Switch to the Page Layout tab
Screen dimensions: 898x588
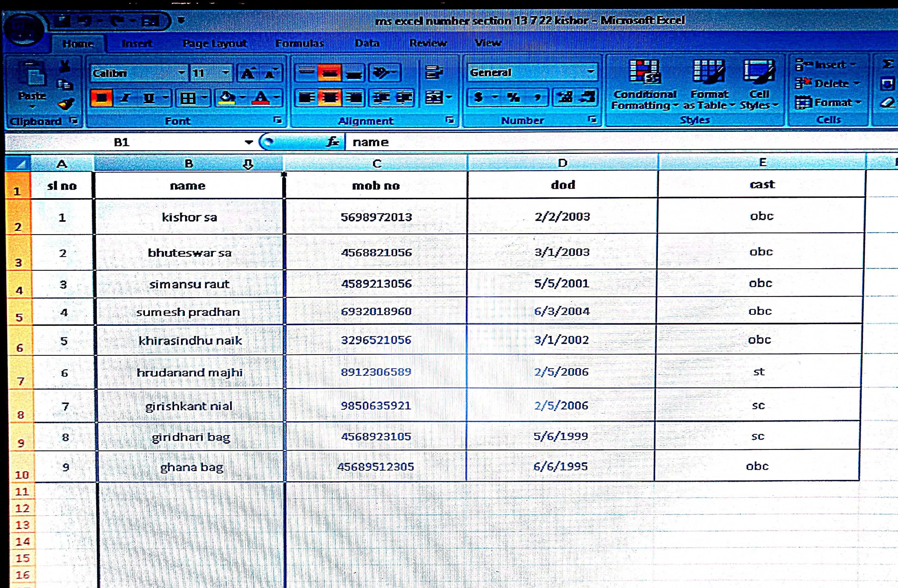215,43
